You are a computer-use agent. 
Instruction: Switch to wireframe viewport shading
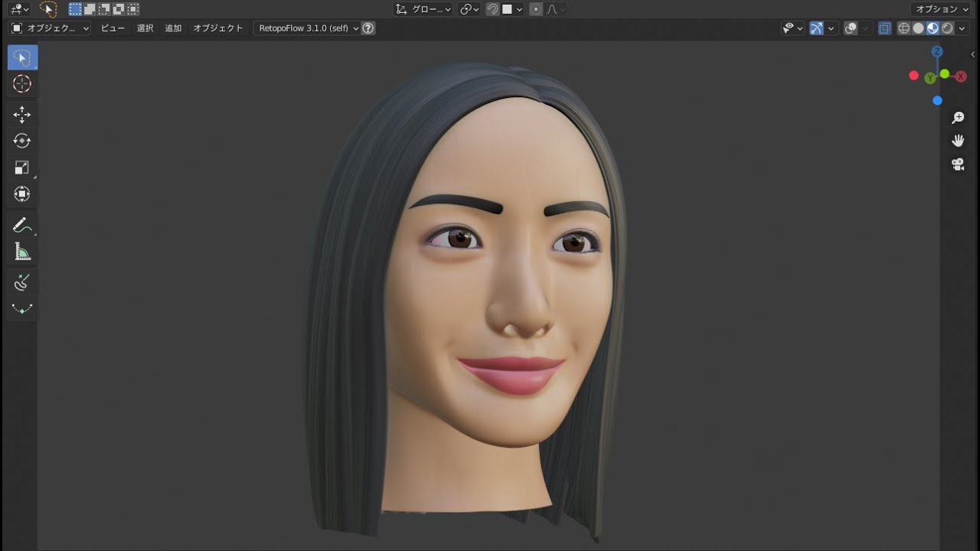[x=903, y=28]
